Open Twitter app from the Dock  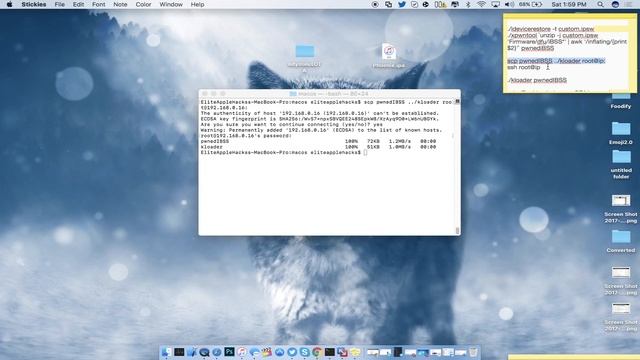[x=292, y=352]
